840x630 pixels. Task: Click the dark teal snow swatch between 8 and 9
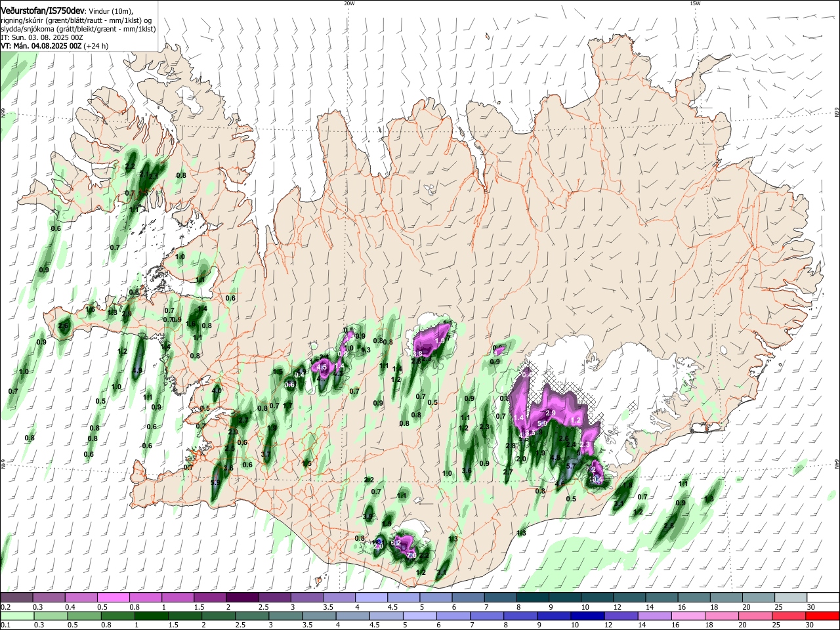pos(532,597)
